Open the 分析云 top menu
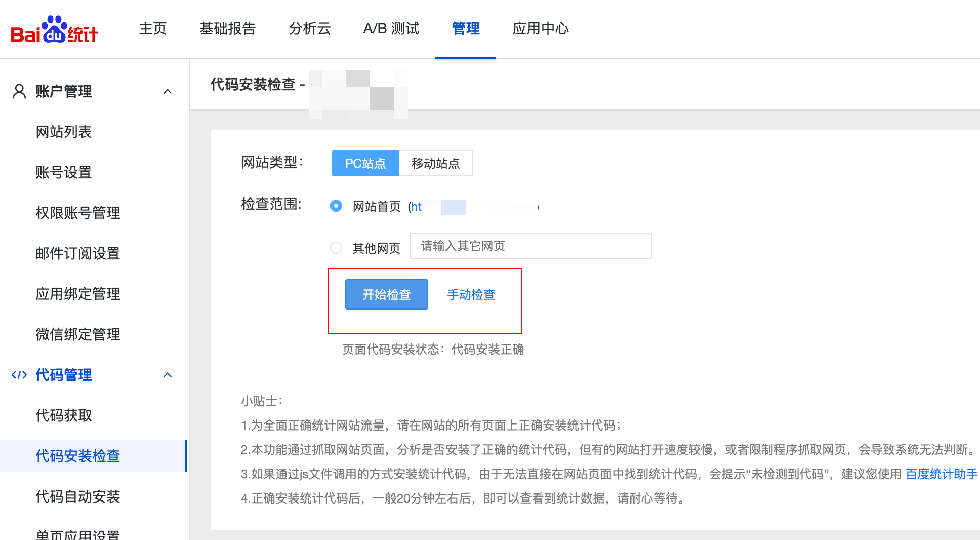The width and height of the screenshot is (980, 540). click(x=310, y=28)
